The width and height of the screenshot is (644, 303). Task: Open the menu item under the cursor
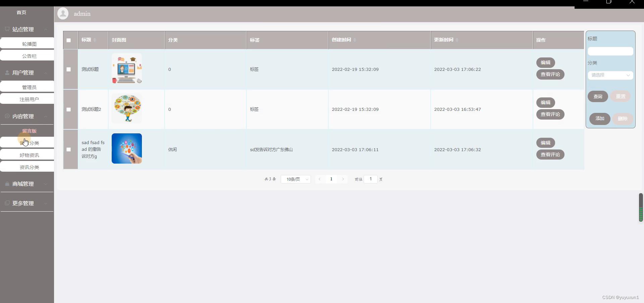coord(27,143)
